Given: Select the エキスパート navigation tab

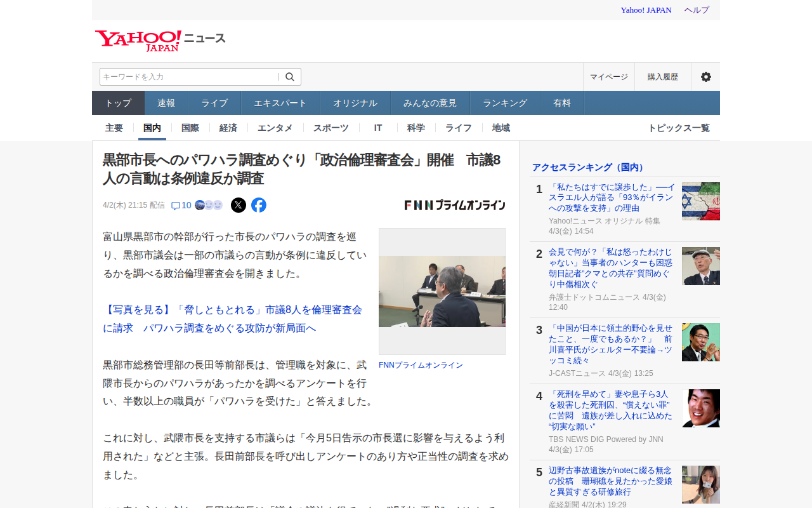Looking at the screenshot, I should tap(280, 103).
